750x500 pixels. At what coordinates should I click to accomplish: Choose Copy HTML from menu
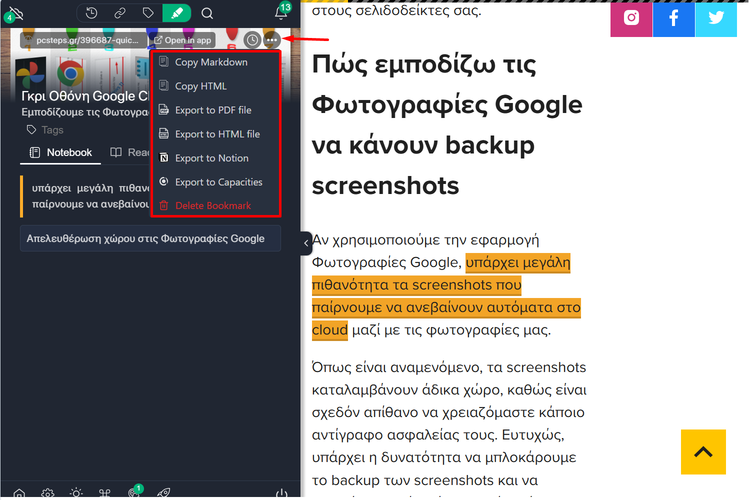click(x=200, y=86)
